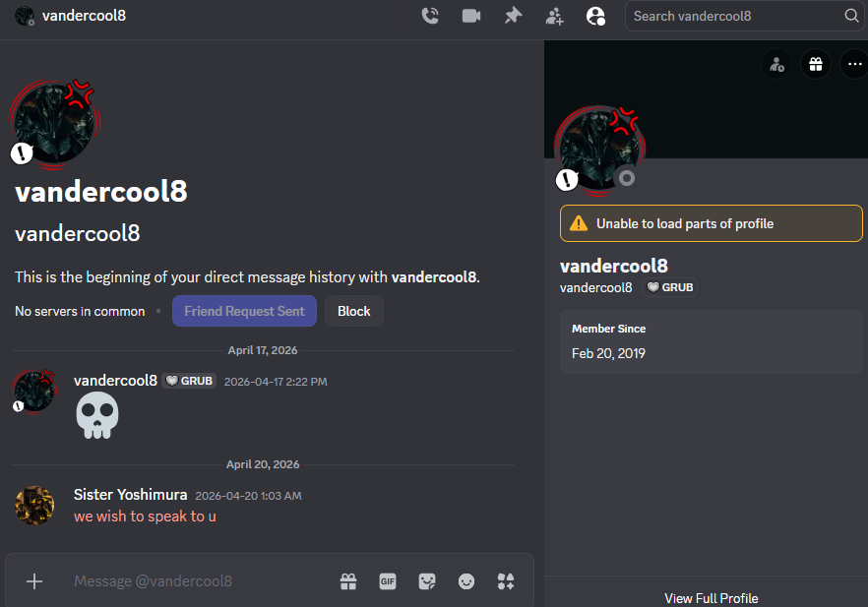Open View Full Profile
The height and width of the screenshot is (607, 868).
tap(711, 598)
